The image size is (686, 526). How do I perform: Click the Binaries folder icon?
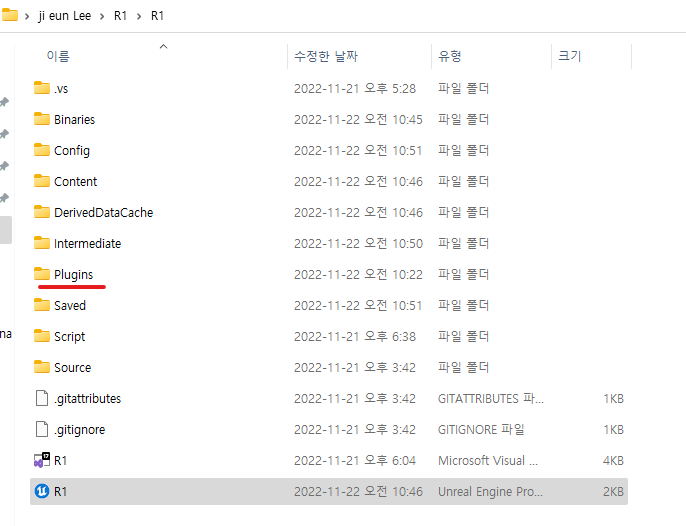(42, 119)
